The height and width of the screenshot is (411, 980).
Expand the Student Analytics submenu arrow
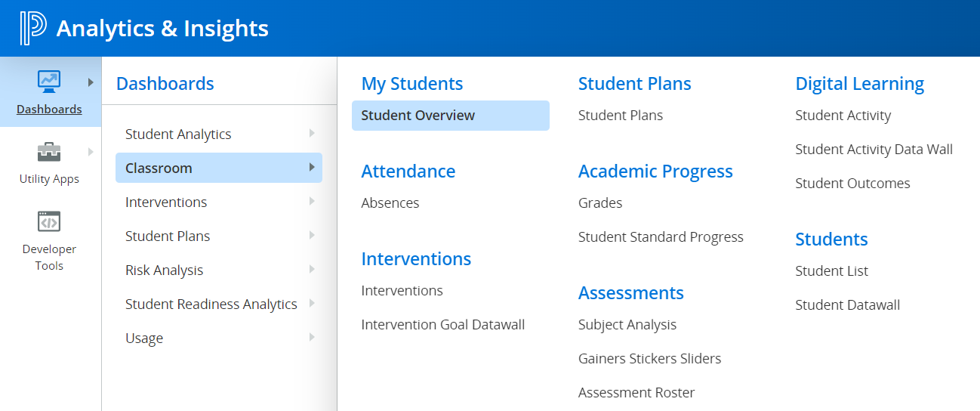(x=312, y=134)
